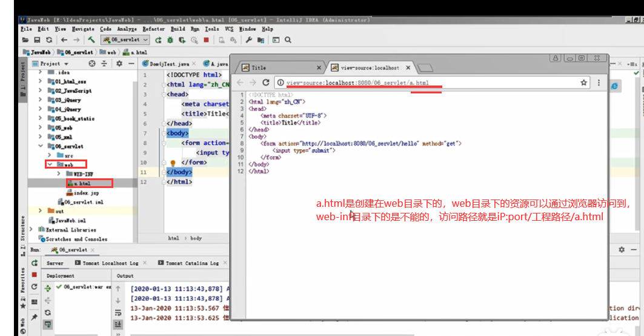644x336 pixels.
Task: Open a new browser tab
Action: coord(425,67)
